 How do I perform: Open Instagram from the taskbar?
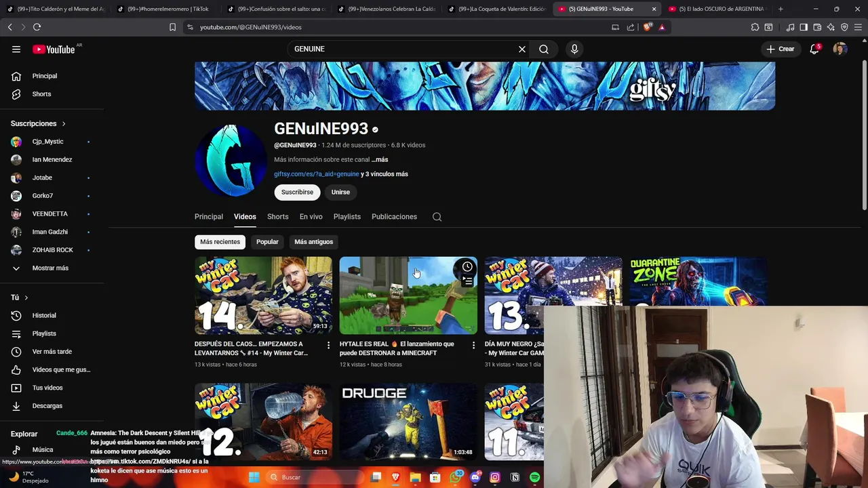[495, 477]
